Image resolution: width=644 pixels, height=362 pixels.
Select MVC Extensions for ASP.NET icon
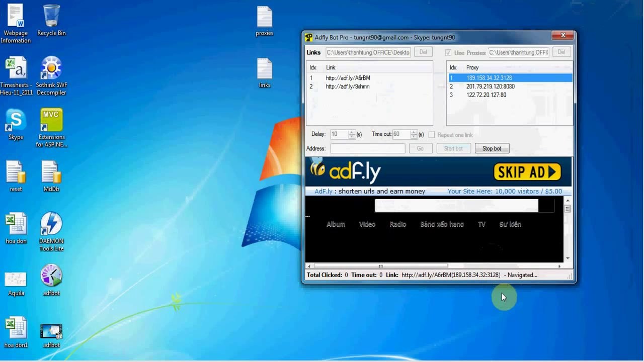[x=51, y=128]
